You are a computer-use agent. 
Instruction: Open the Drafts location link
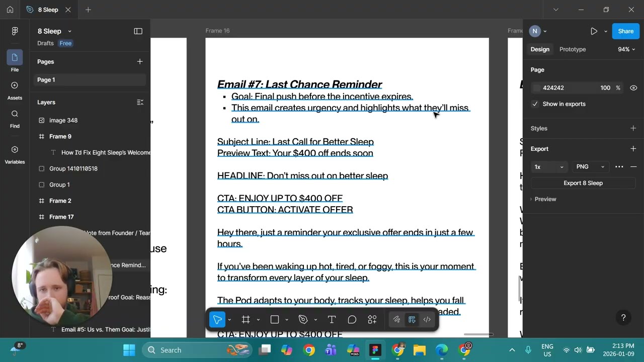[45, 43]
